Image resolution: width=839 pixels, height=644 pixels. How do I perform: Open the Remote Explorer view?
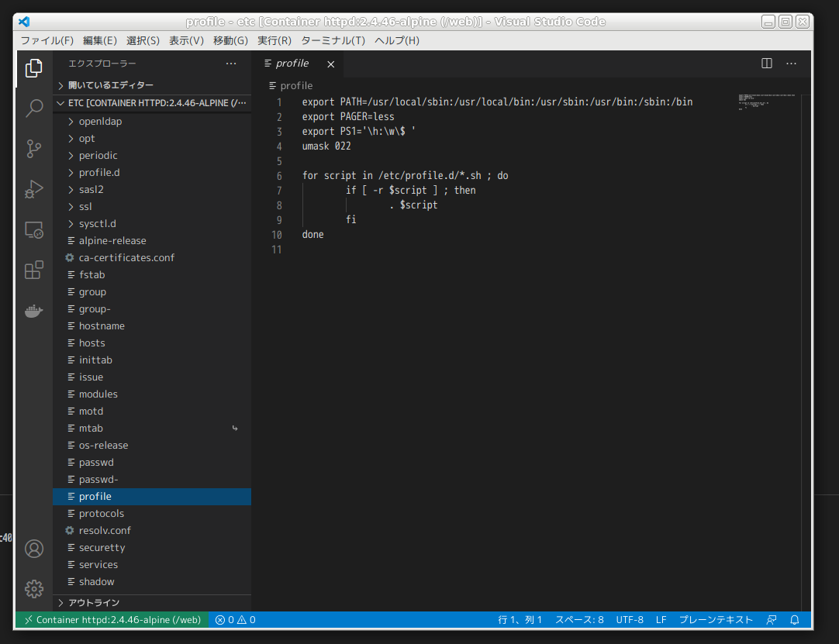[33, 230]
